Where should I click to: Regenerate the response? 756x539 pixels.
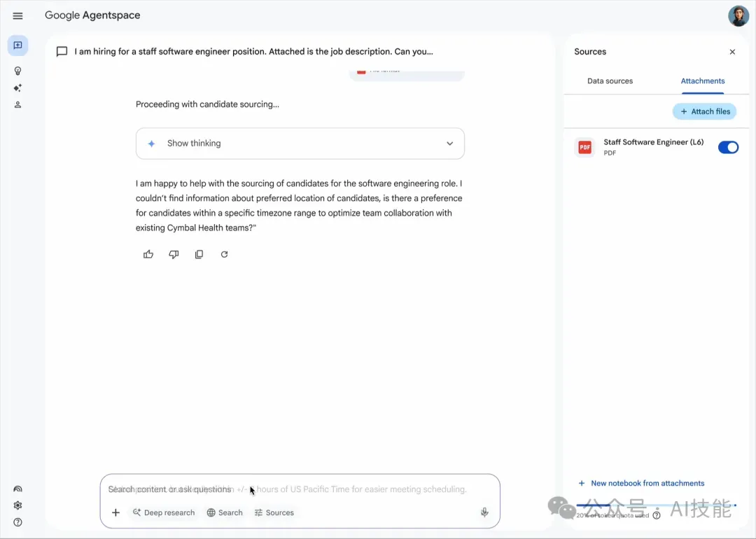coord(224,254)
